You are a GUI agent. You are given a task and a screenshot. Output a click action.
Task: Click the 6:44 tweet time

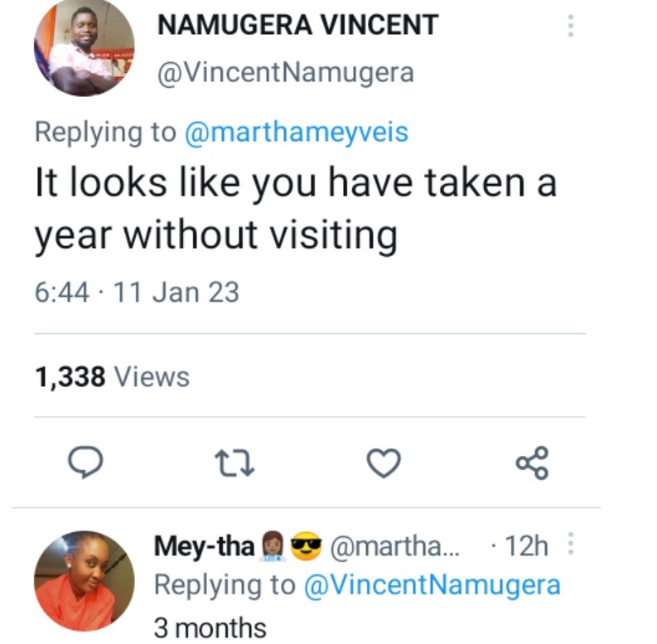pos(61,292)
